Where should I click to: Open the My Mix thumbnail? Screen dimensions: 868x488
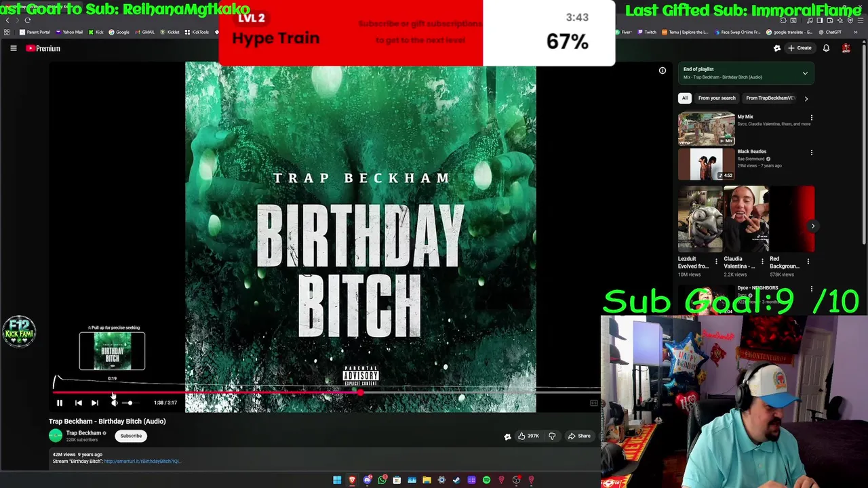coord(706,129)
